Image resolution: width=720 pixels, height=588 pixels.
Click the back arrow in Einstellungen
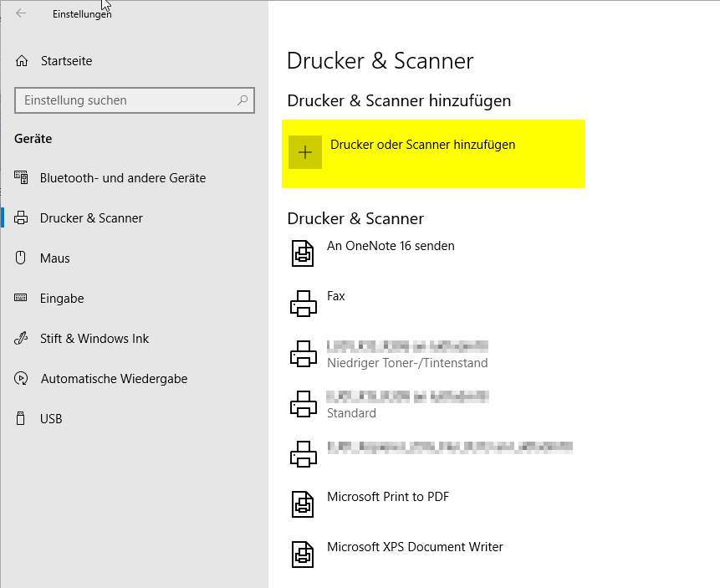coord(21,13)
